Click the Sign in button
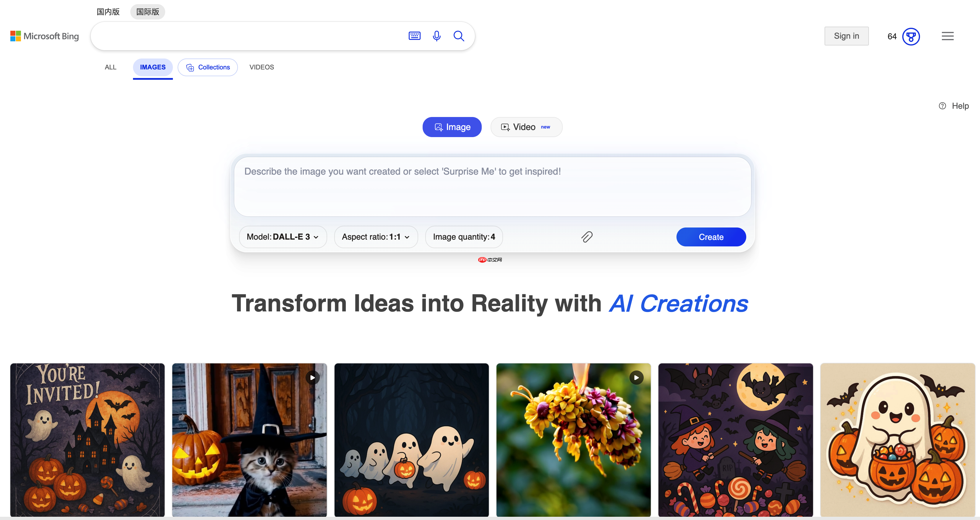The image size is (980, 520). (x=846, y=36)
